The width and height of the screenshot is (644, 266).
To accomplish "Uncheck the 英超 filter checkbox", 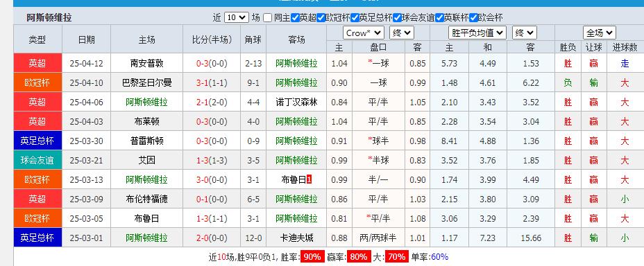I will [x=295, y=17].
